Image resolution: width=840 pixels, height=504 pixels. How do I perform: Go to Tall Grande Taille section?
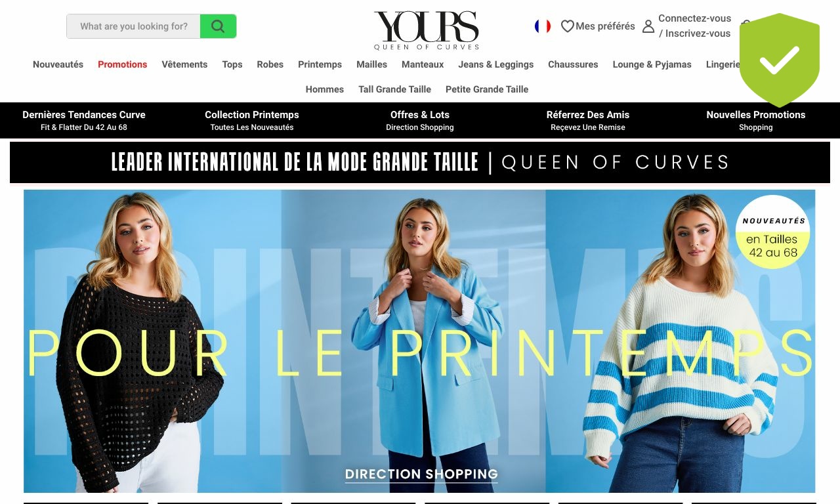tap(394, 89)
